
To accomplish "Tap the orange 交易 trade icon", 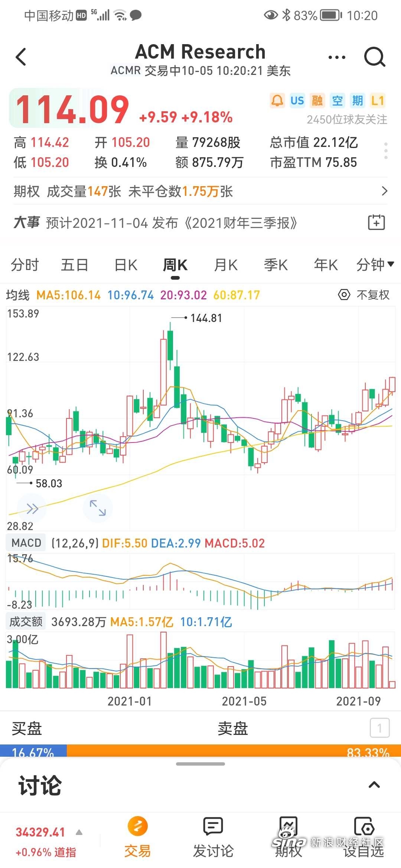I will (137, 826).
